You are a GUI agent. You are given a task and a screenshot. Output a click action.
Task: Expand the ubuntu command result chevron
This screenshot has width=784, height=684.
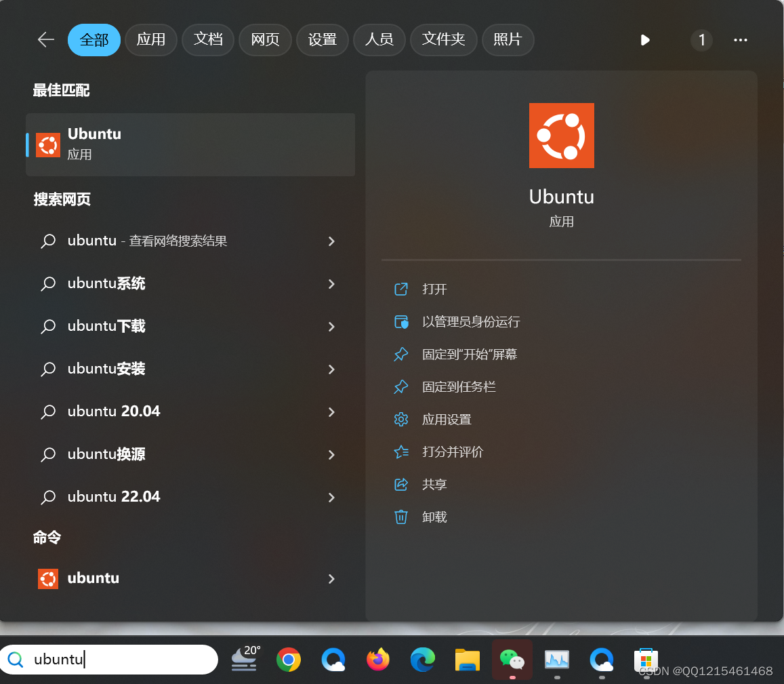pos(331,579)
